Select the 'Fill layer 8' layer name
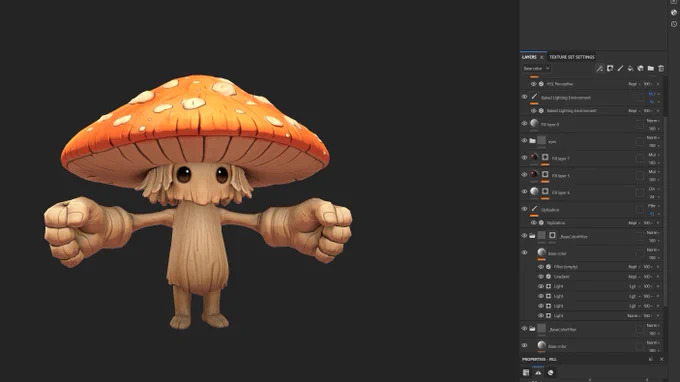This screenshot has width=680, height=382. pyautogui.click(x=550, y=124)
